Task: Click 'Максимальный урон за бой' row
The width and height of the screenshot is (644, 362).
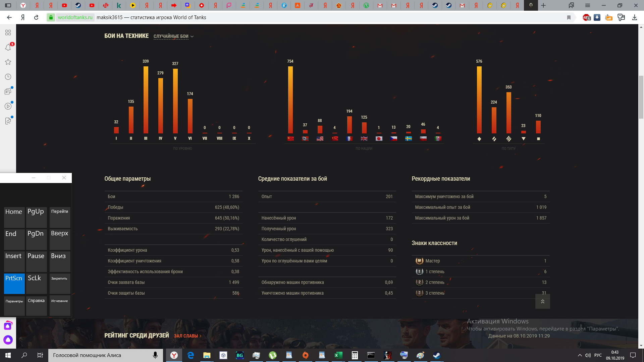Action: 481,218
